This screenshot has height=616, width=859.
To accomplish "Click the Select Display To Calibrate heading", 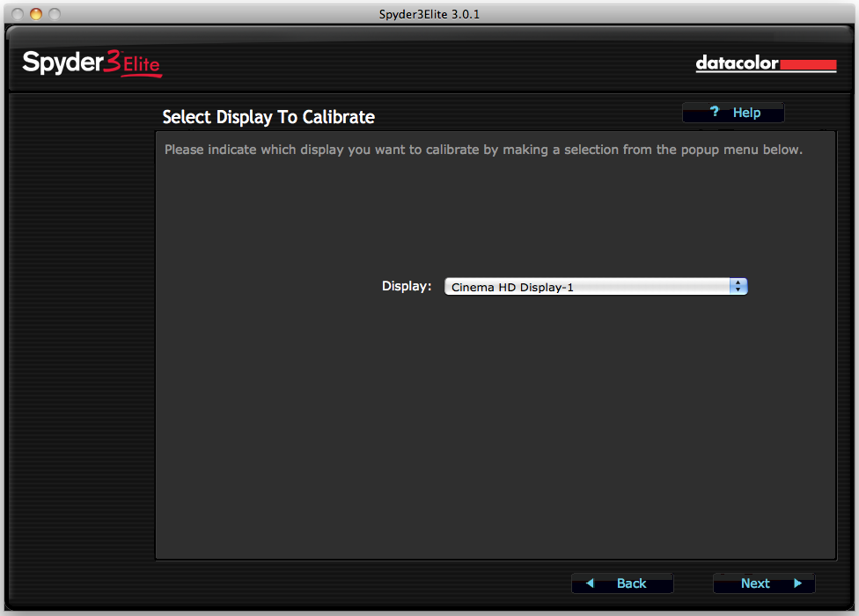I will tap(268, 117).
